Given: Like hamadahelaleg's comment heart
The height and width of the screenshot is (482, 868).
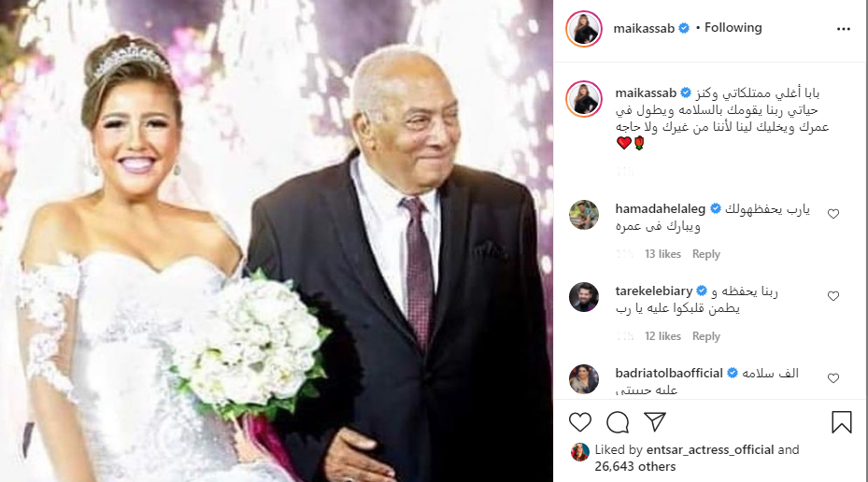Looking at the screenshot, I should point(833,214).
